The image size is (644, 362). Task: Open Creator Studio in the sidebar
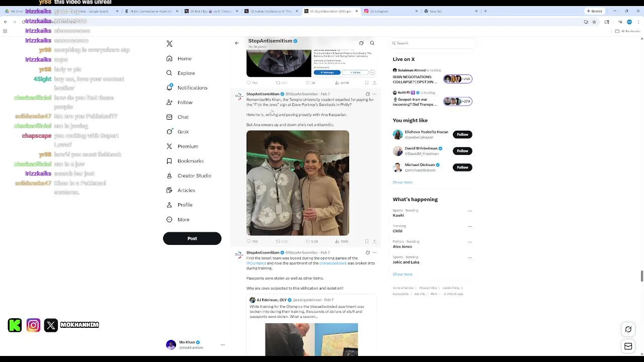pyautogui.click(x=188, y=175)
